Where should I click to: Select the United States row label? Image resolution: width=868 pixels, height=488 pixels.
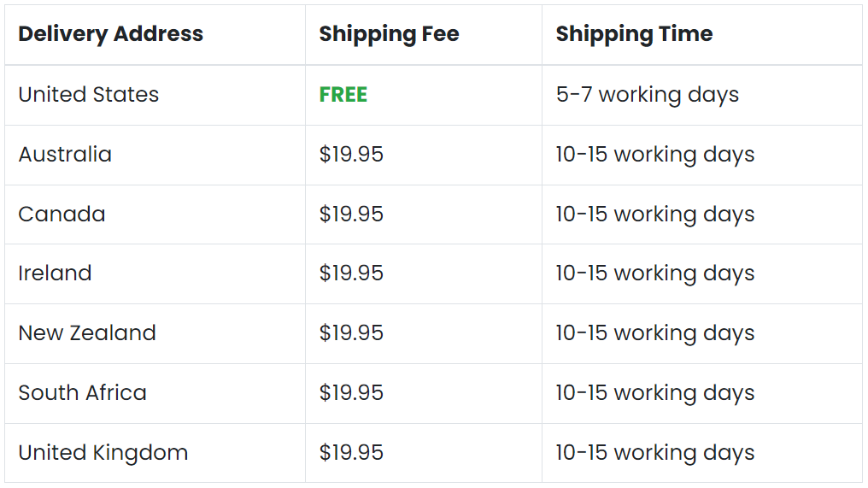pos(89,95)
